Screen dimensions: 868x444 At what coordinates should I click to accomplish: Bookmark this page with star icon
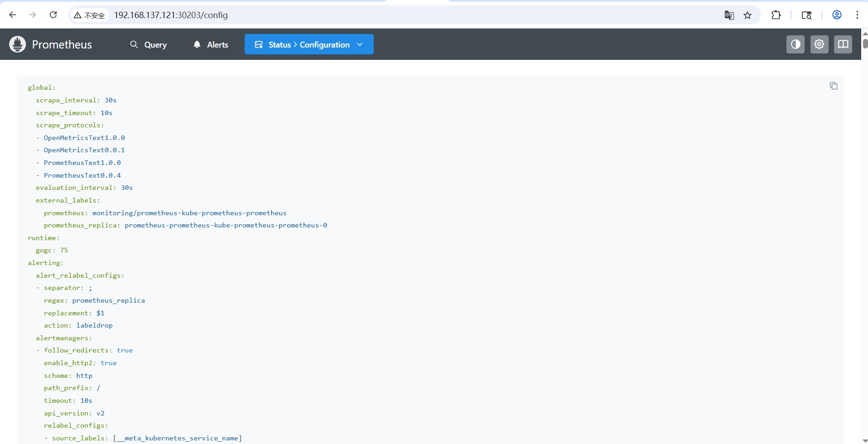747,15
